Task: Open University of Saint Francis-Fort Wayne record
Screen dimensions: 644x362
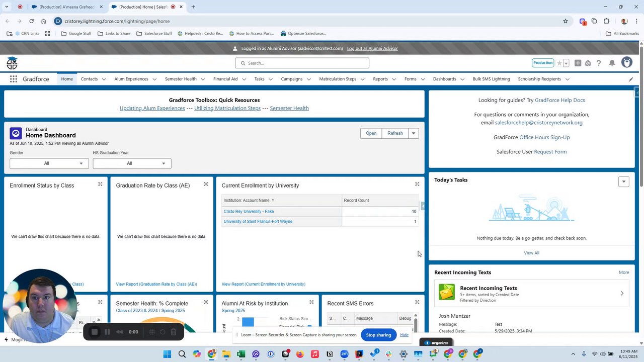Action: 258,222
